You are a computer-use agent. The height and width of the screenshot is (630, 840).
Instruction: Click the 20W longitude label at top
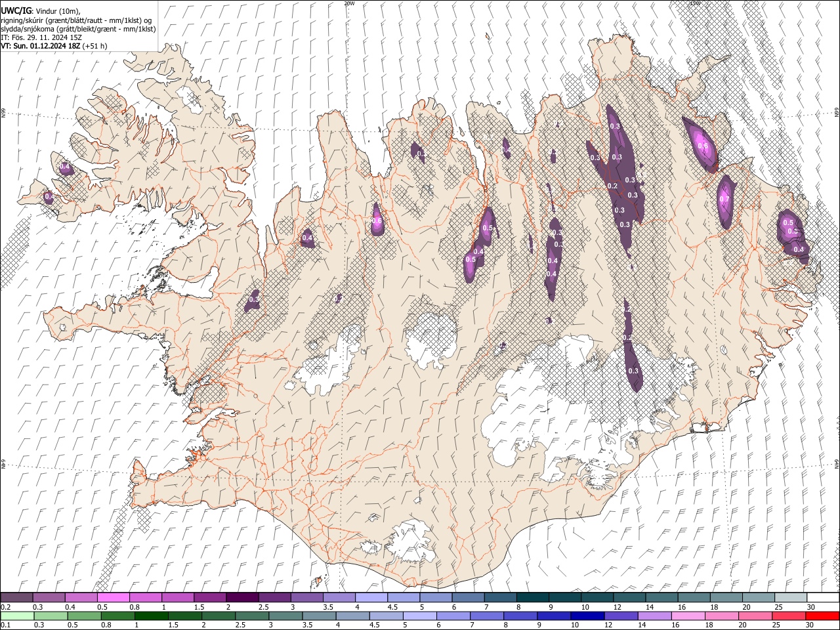349,3
